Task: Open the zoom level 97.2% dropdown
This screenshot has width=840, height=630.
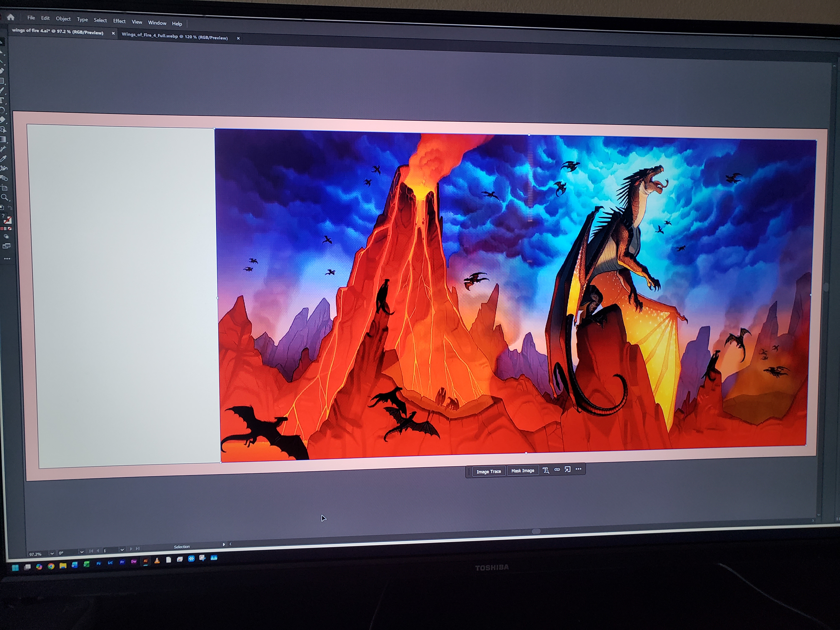Action: pos(52,553)
